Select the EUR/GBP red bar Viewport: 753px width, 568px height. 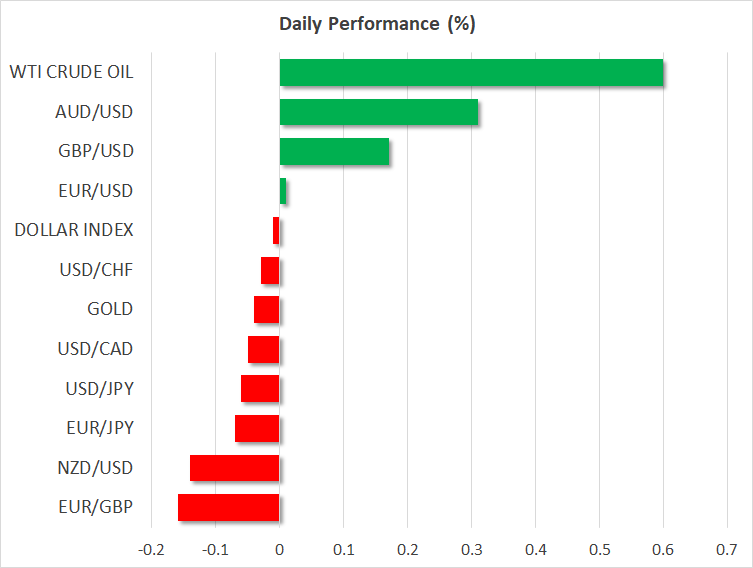[x=228, y=508]
